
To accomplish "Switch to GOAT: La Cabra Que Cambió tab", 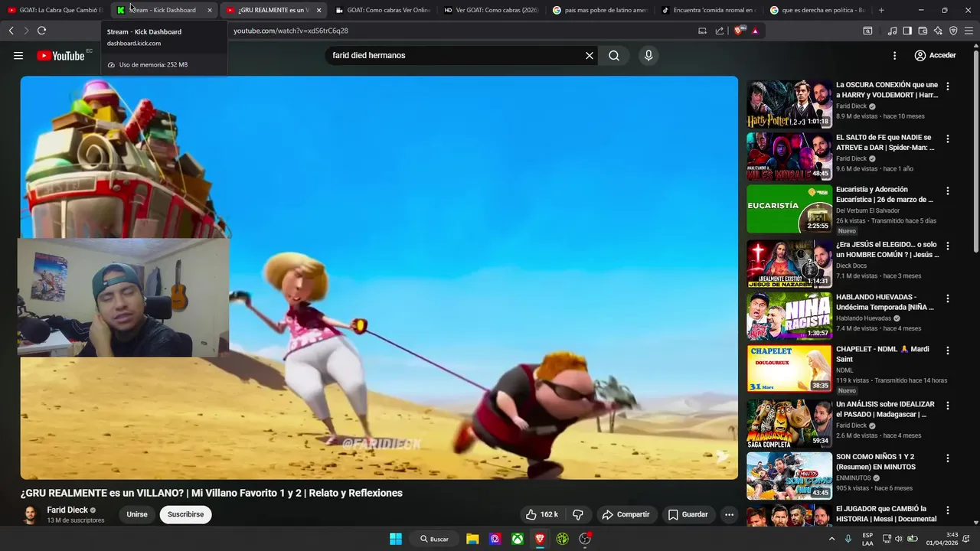I will coord(54,10).
